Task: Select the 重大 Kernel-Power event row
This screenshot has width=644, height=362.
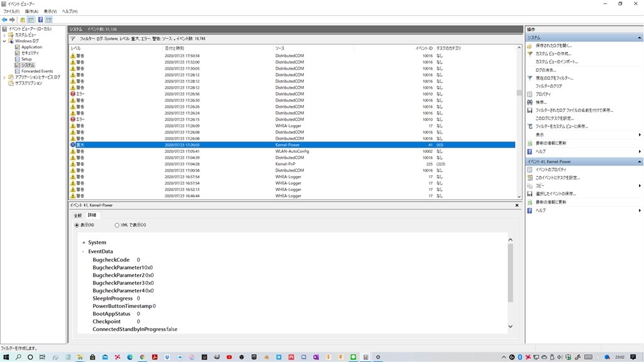Action: click(x=292, y=145)
